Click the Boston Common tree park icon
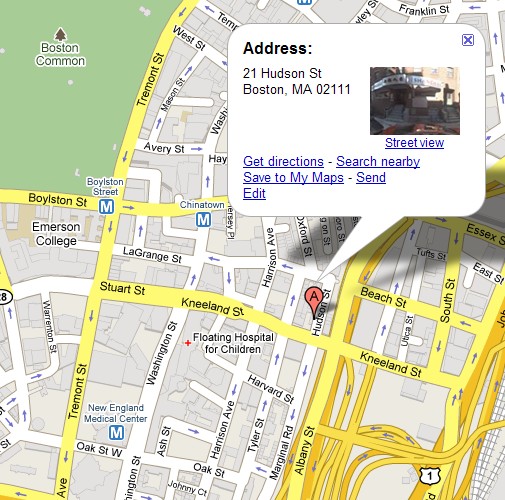Screen dimensions: 505x500 click(60, 34)
